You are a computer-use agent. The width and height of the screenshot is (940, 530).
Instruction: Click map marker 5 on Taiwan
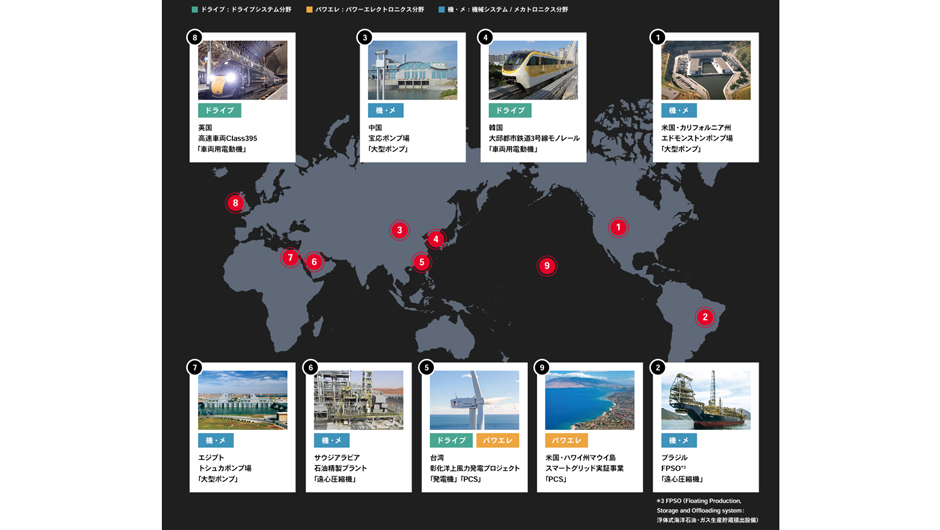(421, 262)
